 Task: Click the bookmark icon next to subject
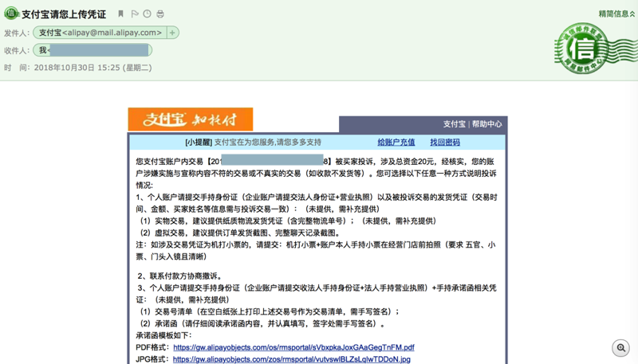coord(120,14)
